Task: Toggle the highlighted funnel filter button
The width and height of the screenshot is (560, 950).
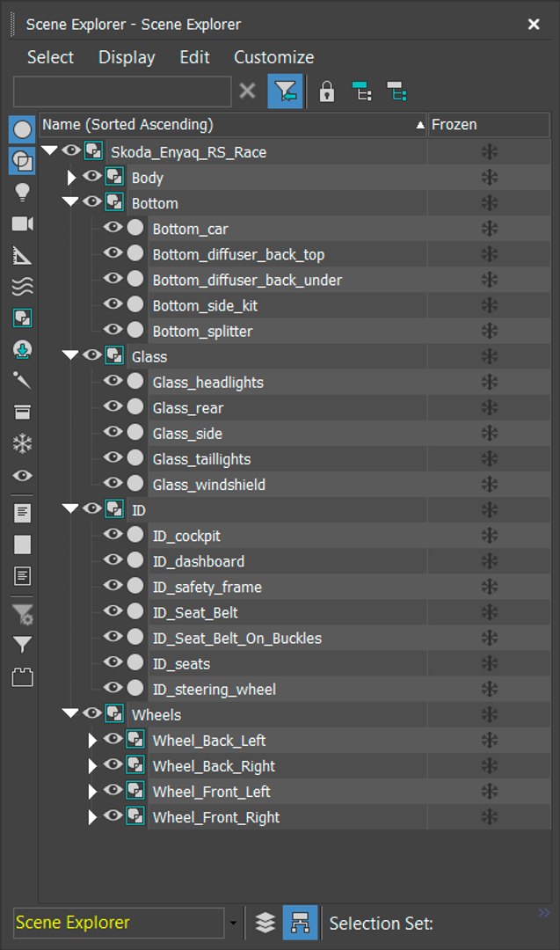Action: point(285,92)
